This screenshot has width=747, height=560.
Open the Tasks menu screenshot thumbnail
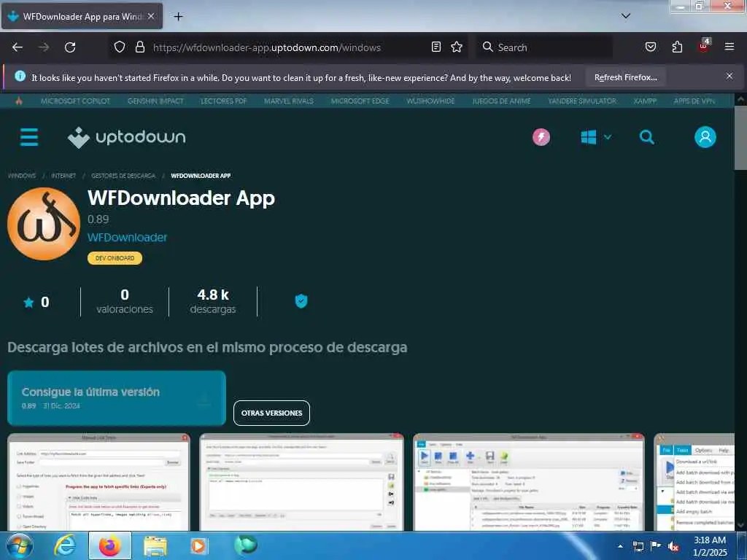pyautogui.click(x=694, y=482)
